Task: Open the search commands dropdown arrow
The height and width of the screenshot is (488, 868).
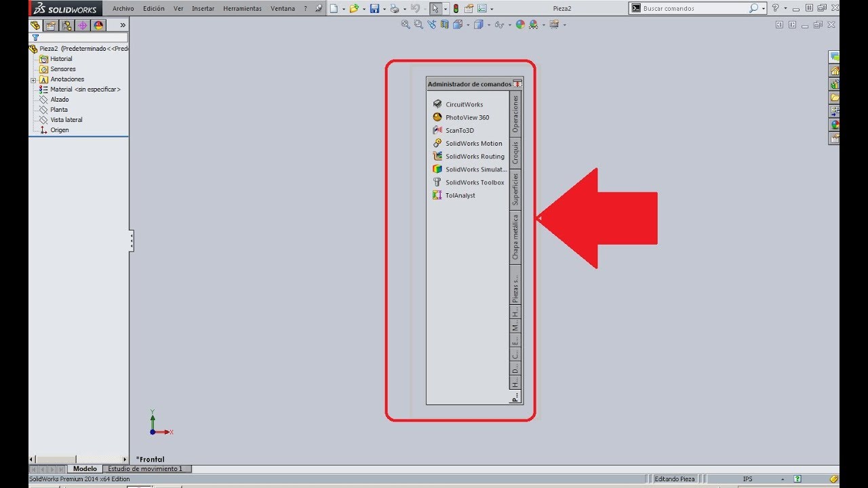Action: pos(764,9)
